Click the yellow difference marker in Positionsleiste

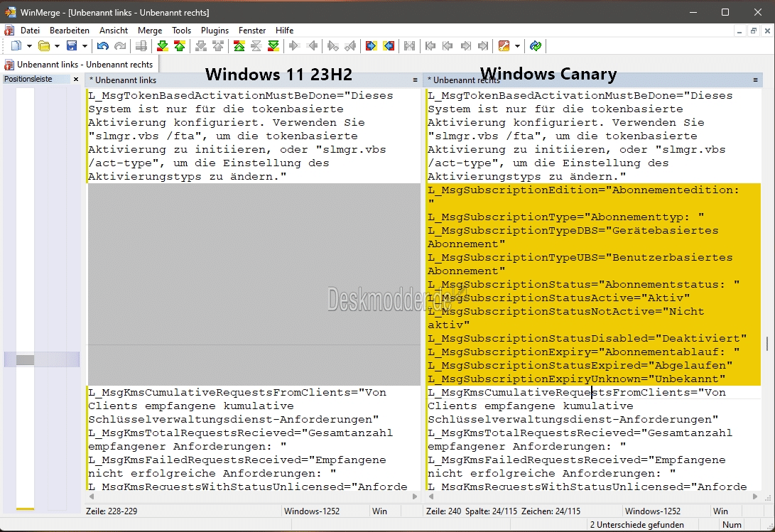tap(25, 509)
